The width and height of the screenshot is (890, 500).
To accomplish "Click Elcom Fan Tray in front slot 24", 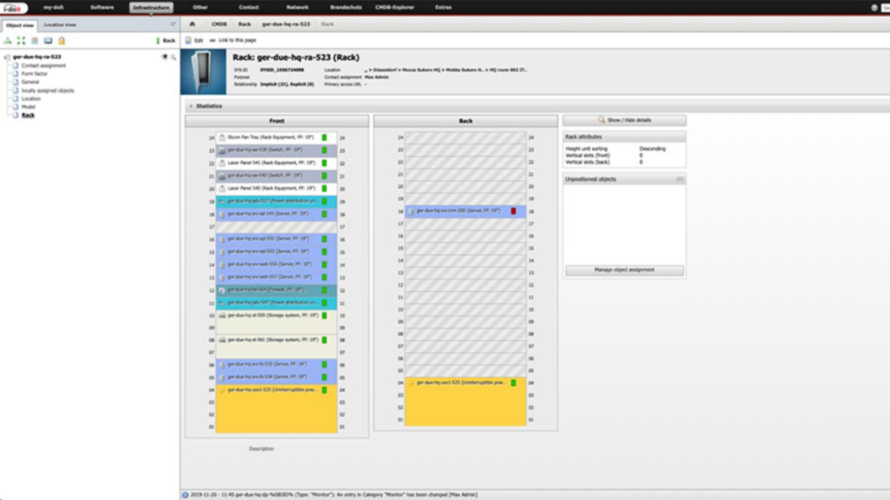I will coord(276,137).
